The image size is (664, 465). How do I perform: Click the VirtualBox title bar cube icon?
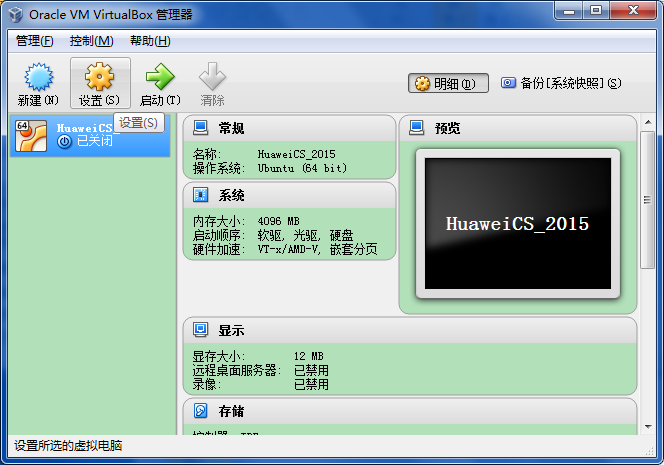(16, 14)
